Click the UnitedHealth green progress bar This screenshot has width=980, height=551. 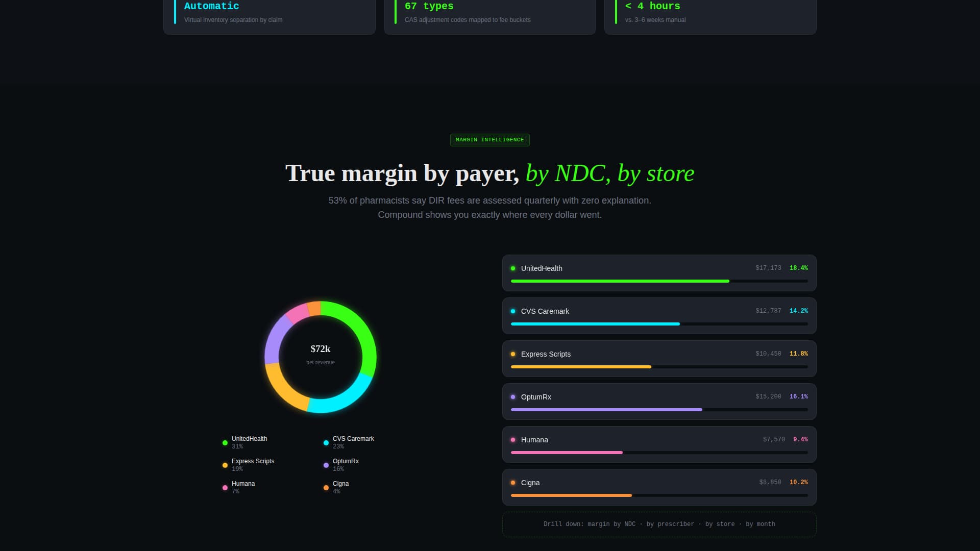[620, 281]
